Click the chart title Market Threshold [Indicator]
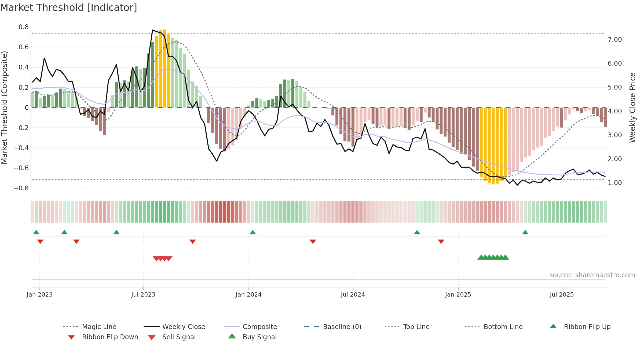The height and width of the screenshot is (362, 644). coord(69,8)
